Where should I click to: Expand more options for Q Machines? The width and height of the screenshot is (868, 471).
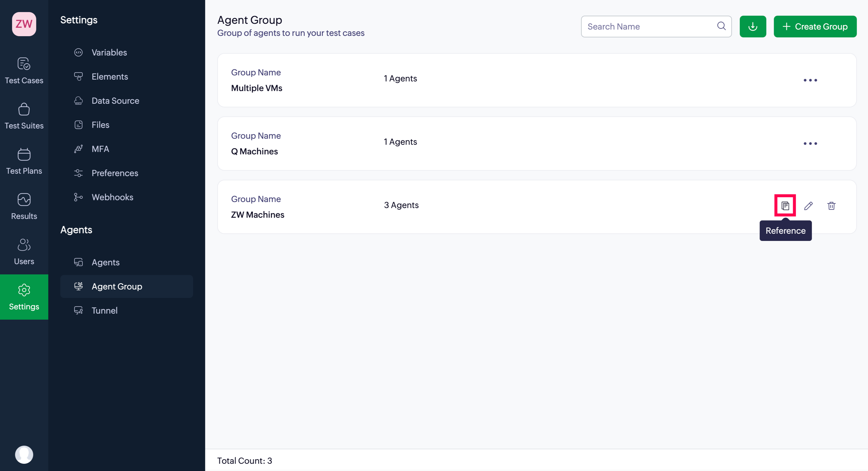point(810,144)
